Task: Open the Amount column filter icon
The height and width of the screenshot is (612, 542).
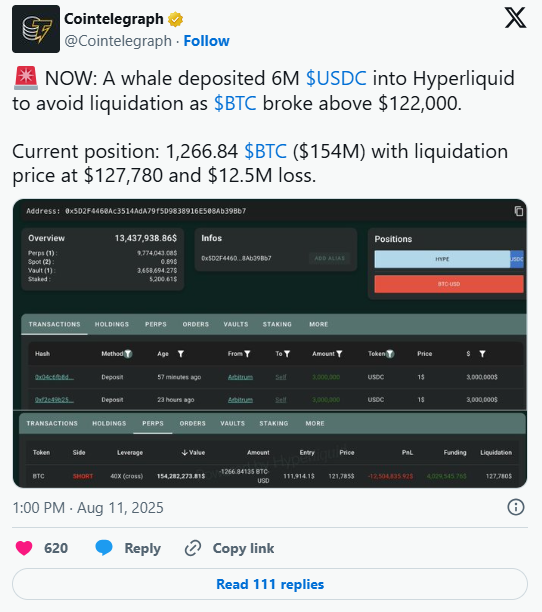Action: click(339, 354)
